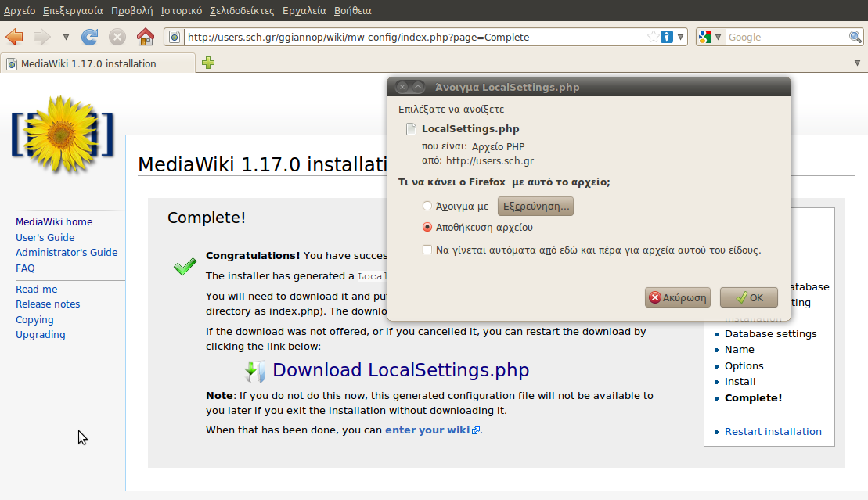This screenshot has width=868, height=500.
Task: Click the address bar URL
Action: pos(358,37)
